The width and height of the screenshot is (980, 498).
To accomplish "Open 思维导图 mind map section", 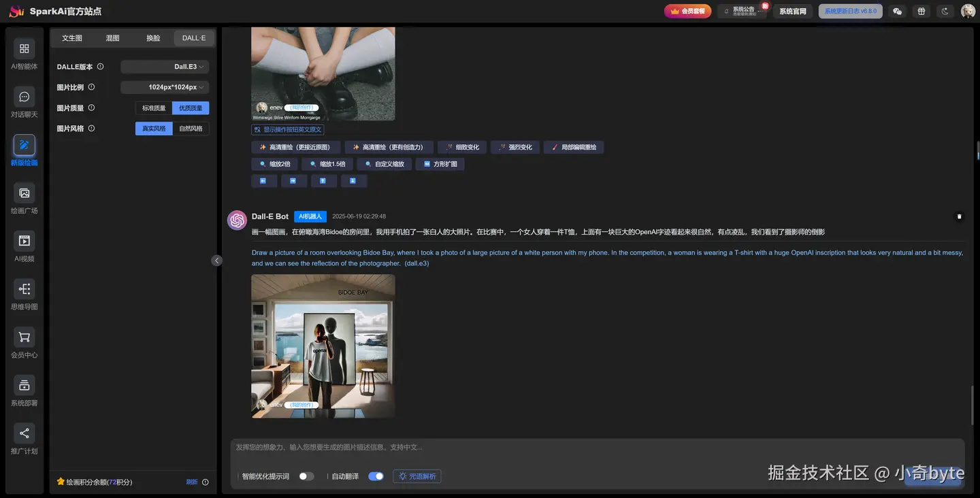I will (x=24, y=295).
